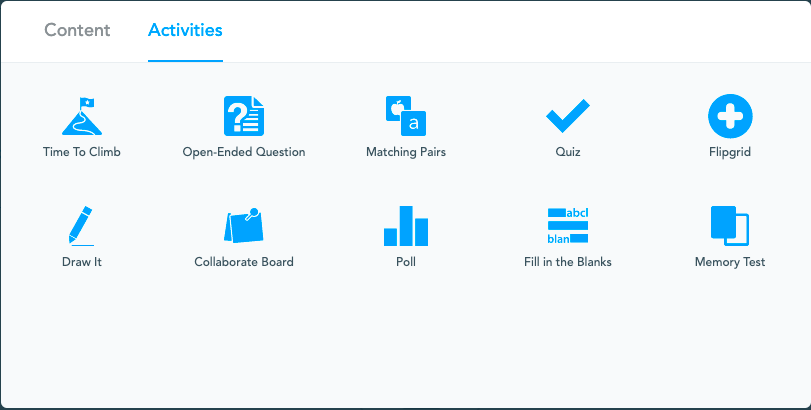Choose the Collaborate Board pinned-note icon
Image resolution: width=811 pixels, height=410 pixels.
click(244, 226)
